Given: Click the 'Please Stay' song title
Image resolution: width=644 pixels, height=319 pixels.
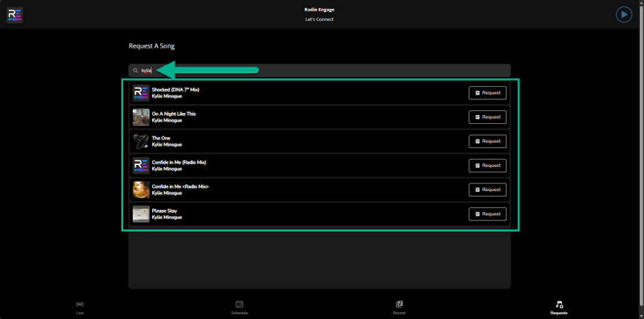Looking at the screenshot, I should point(164,211).
